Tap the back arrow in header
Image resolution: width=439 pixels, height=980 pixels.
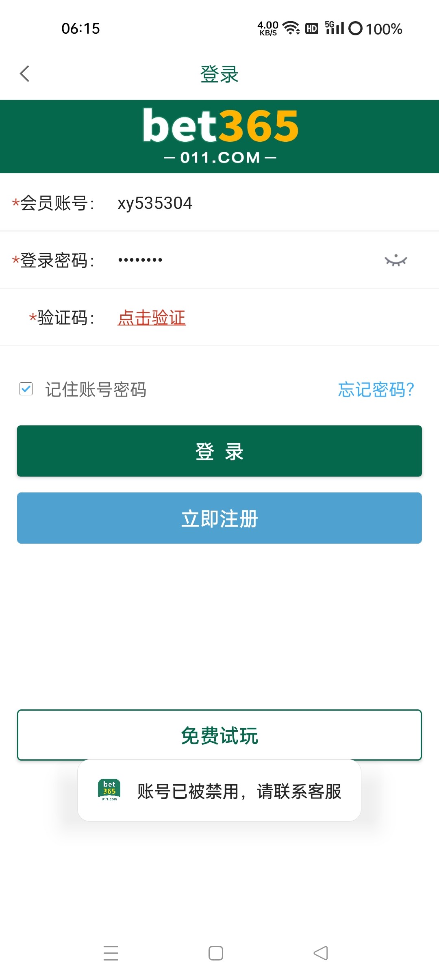tap(25, 74)
